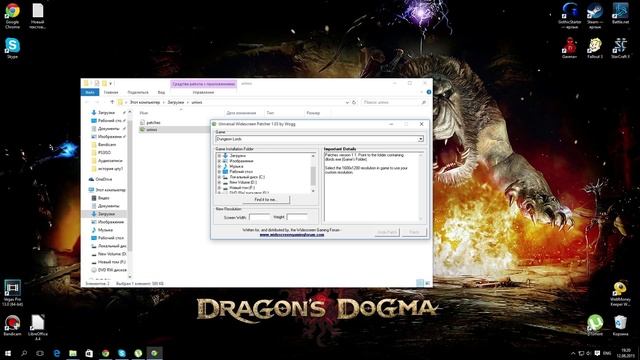Open the Skype desktop shortcut
Image resolution: width=640 pixels, height=360 pixels.
[x=12, y=48]
